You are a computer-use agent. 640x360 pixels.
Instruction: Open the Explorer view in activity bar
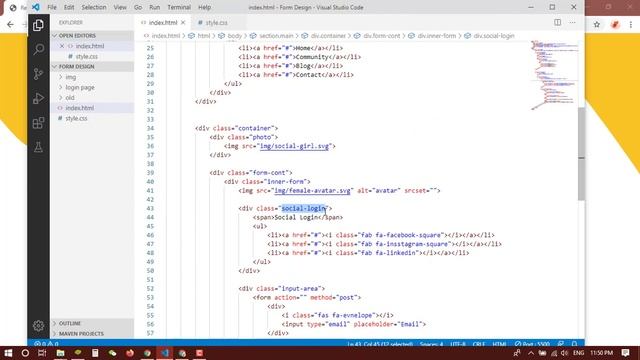pyautogui.click(x=38, y=25)
